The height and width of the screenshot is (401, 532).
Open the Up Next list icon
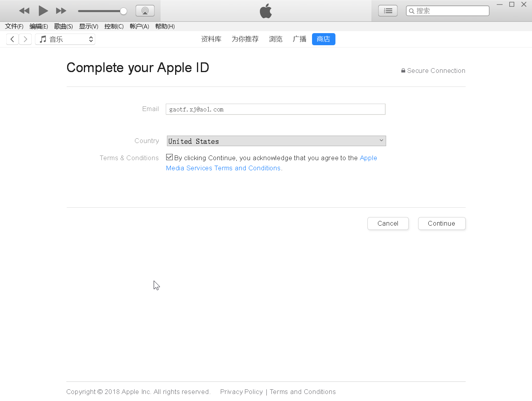(388, 11)
